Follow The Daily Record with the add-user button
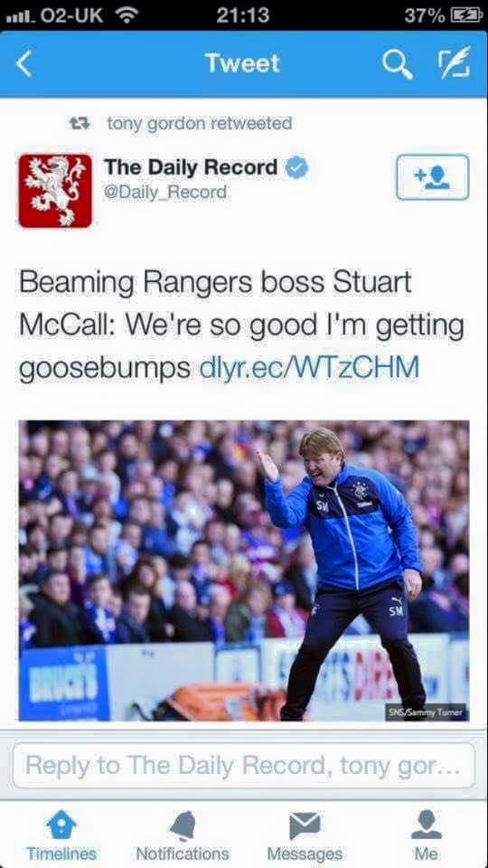The image size is (488, 868). coord(433,177)
